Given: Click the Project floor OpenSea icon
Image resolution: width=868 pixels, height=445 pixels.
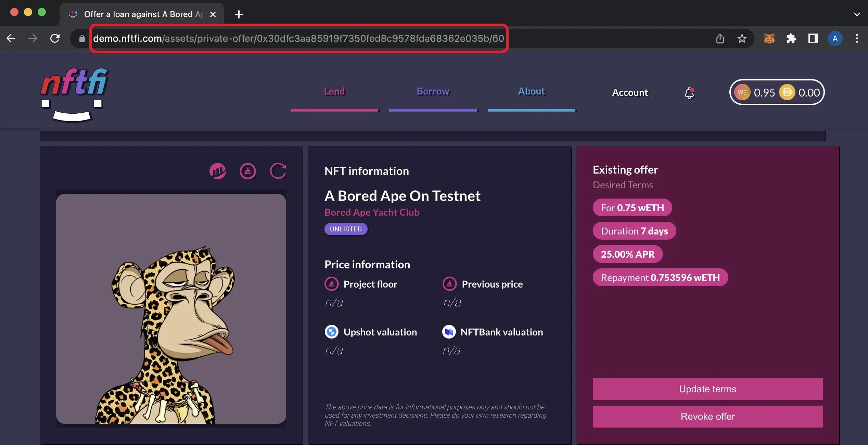Looking at the screenshot, I should pos(331,284).
